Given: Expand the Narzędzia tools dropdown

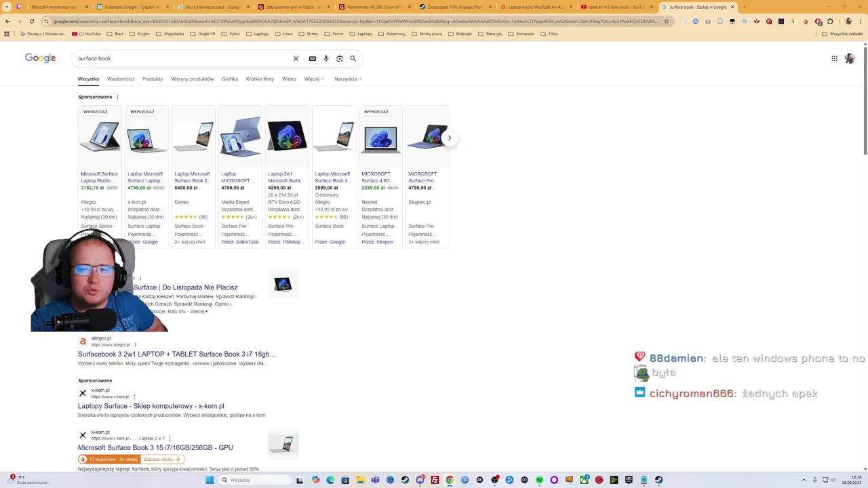Looking at the screenshot, I should (348, 79).
